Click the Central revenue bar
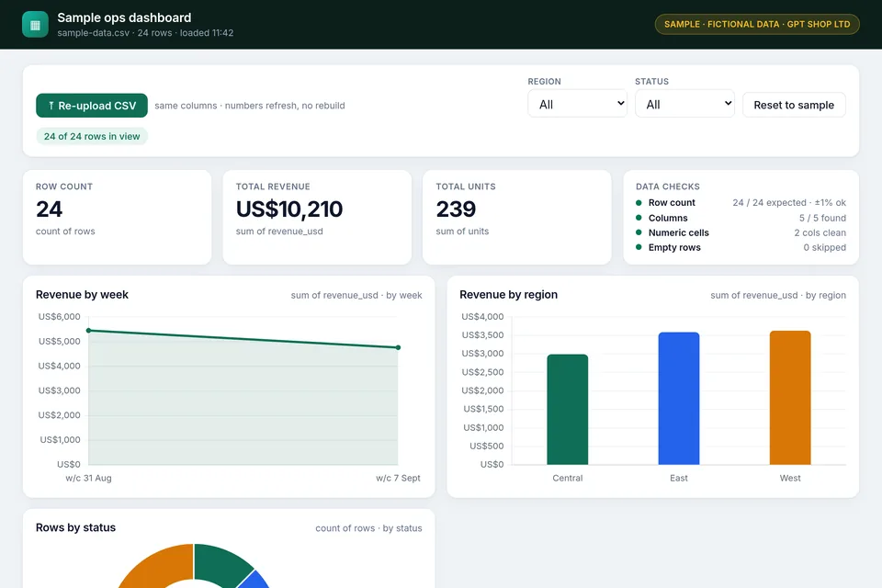The width and height of the screenshot is (882, 588). (567, 409)
